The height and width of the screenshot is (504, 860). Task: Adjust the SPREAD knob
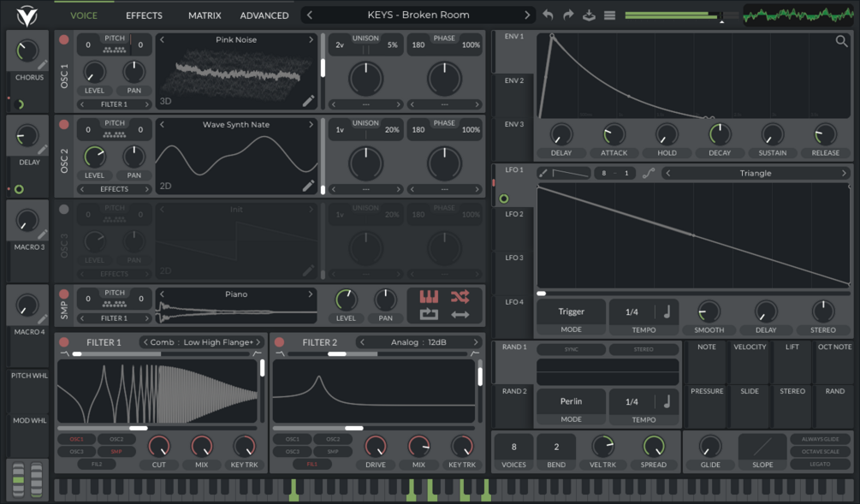[654, 447]
